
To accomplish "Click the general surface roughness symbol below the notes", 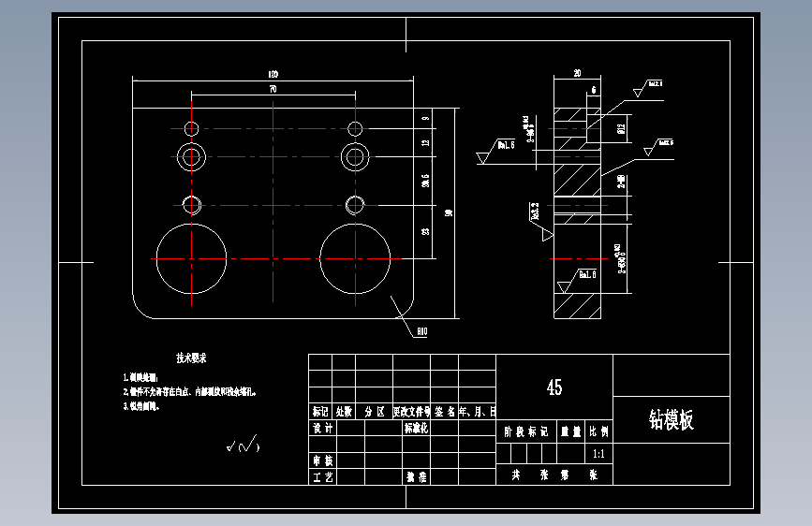I will (243, 445).
